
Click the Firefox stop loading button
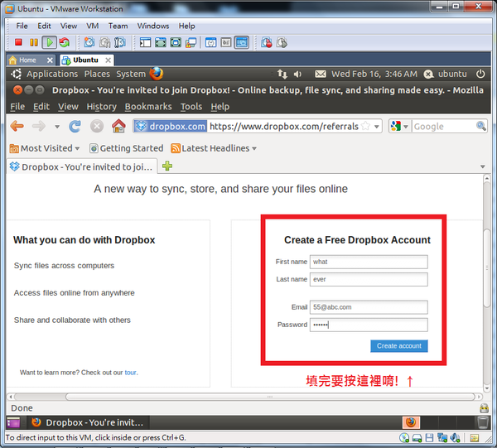tap(97, 126)
